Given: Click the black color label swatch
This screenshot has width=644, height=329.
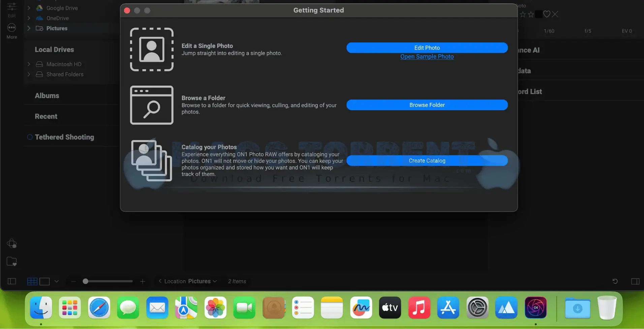Looking at the screenshot, I should click(539, 14).
